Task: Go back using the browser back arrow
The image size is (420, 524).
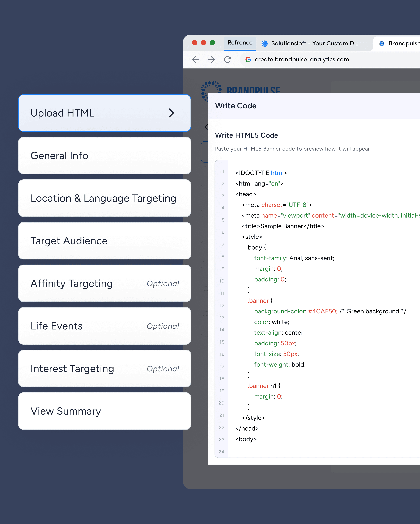Action: tap(196, 60)
